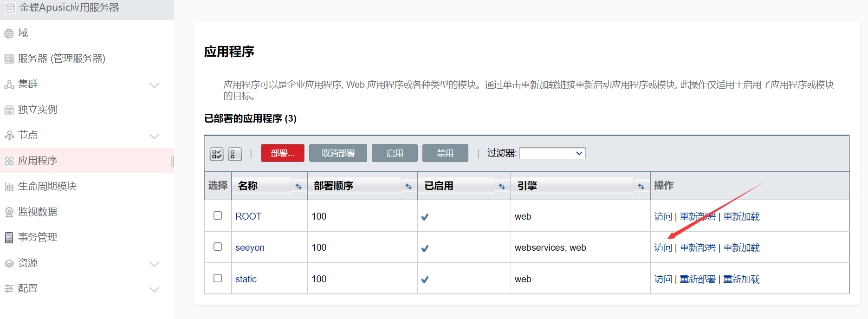Open the 过滤器 dropdown
Image resolution: width=868 pixels, height=319 pixels.
552,153
